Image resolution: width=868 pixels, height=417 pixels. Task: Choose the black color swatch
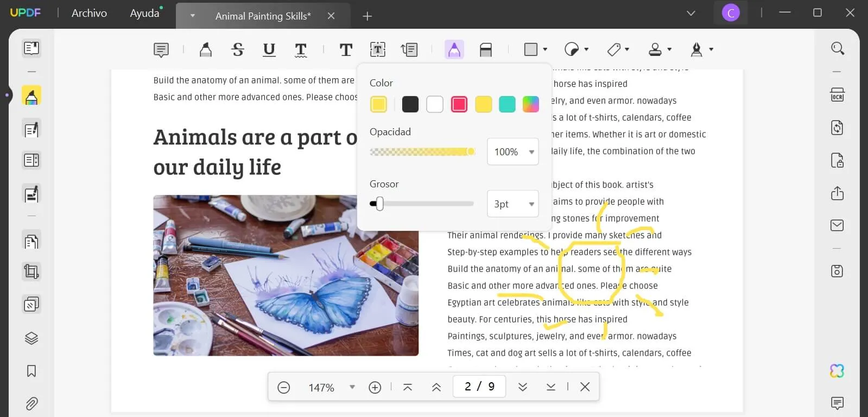pyautogui.click(x=410, y=104)
